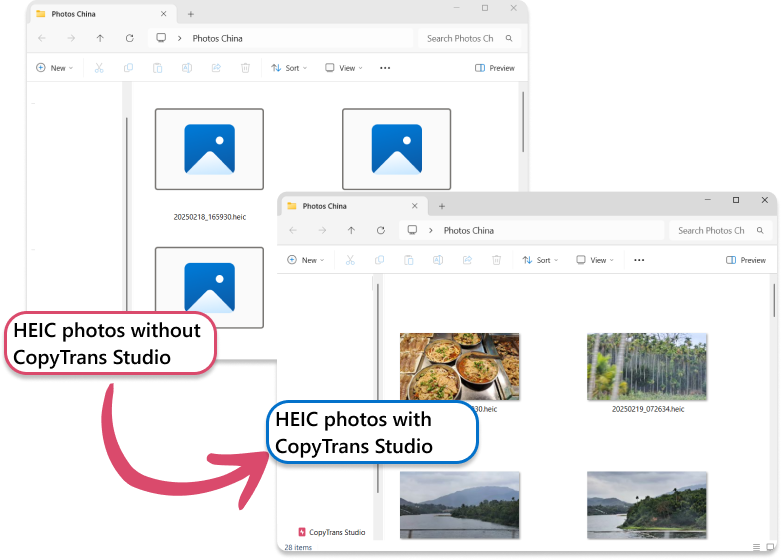Click PC monitor icon in back address bar
This screenshot has height=560, width=781.
pyautogui.click(x=161, y=37)
